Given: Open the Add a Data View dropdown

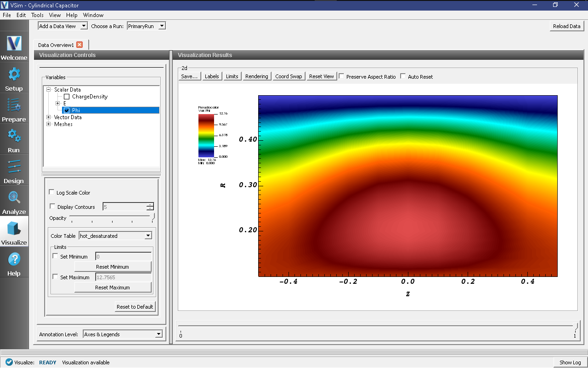Looking at the screenshot, I should (x=62, y=26).
